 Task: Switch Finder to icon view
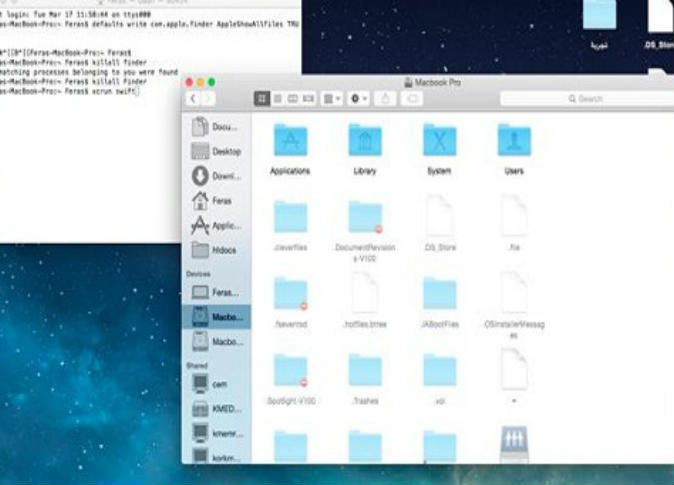click(263, 99)
